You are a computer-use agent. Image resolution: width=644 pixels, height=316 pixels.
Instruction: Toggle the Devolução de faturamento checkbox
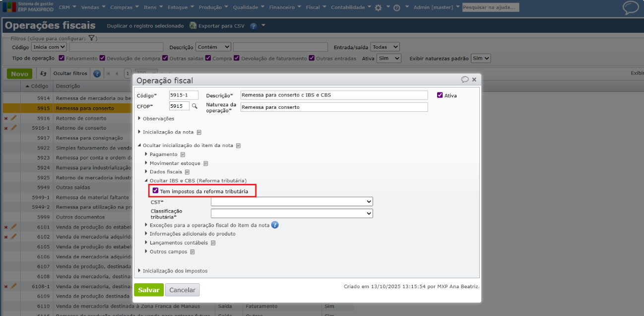(x=237, y=58)
